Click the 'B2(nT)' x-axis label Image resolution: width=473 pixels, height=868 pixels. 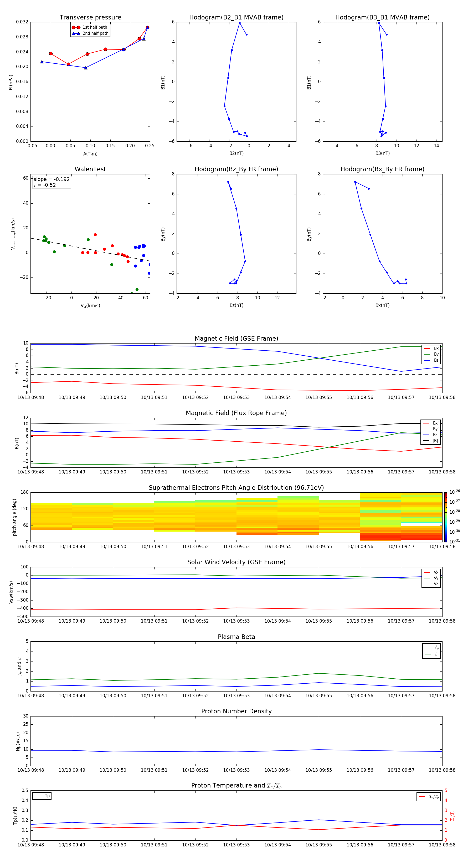coord(236,153)
